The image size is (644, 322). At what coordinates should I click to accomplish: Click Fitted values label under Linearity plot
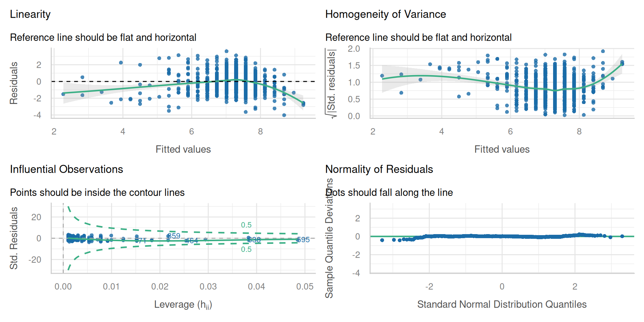pos(183,150)
